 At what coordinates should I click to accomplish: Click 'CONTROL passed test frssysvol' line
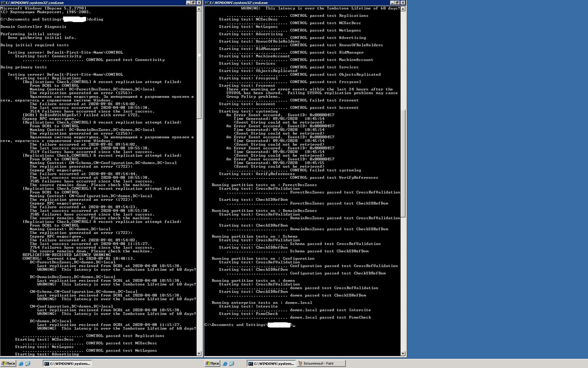(294, 82)
